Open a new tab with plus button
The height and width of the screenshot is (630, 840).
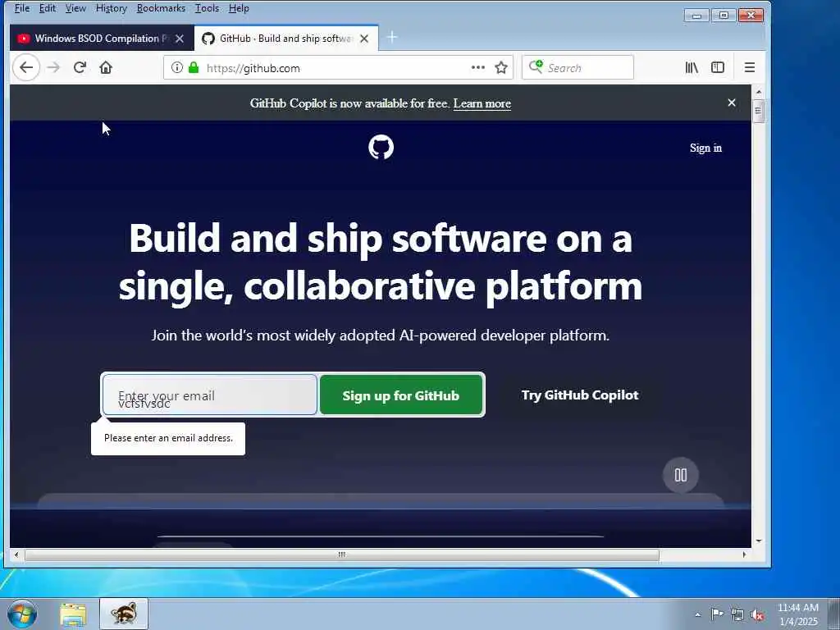click(392, 37)
